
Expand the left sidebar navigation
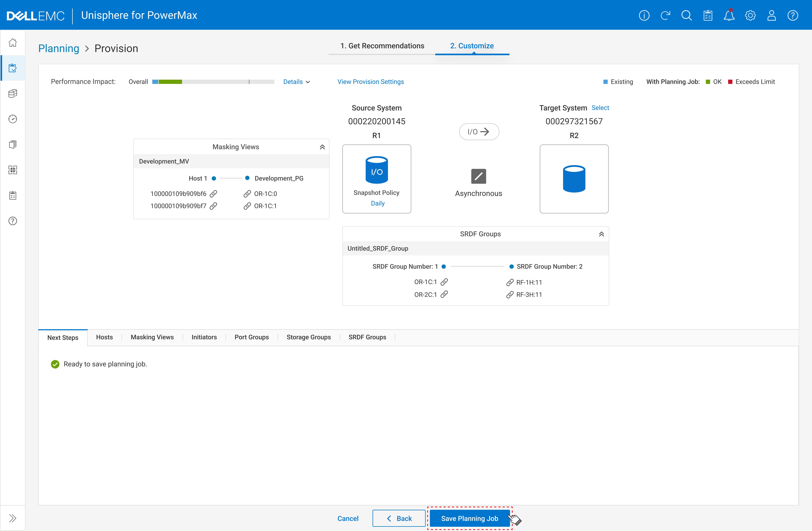tap(13, 518)
